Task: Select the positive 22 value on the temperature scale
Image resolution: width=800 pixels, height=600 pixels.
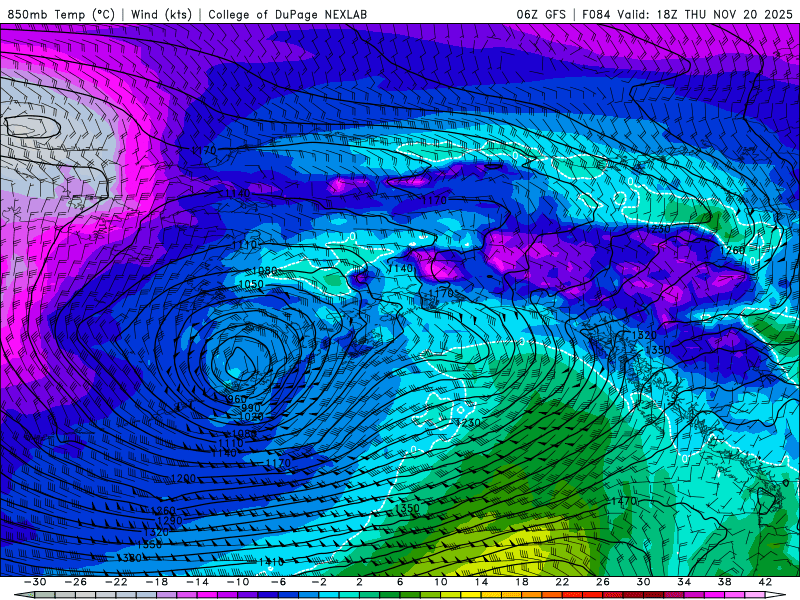Action: [x=562, y=582]
